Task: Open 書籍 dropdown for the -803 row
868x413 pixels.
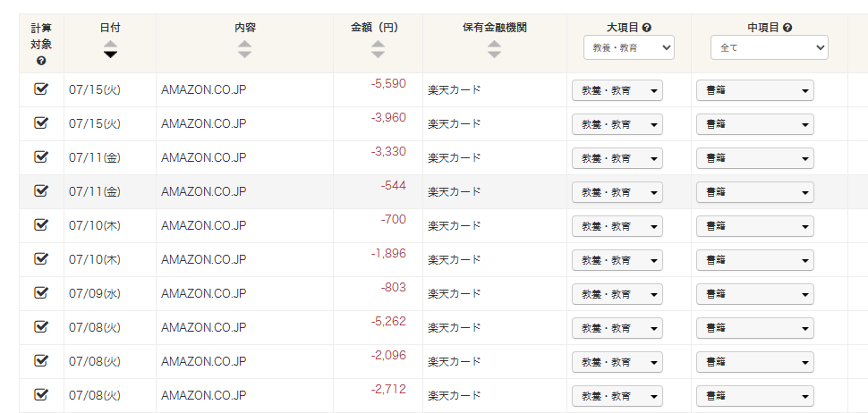Action: 755,294
